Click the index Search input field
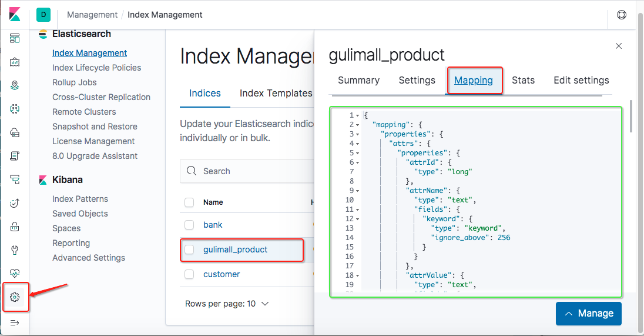This screenshot has height=336, width=644. point(247,171)
